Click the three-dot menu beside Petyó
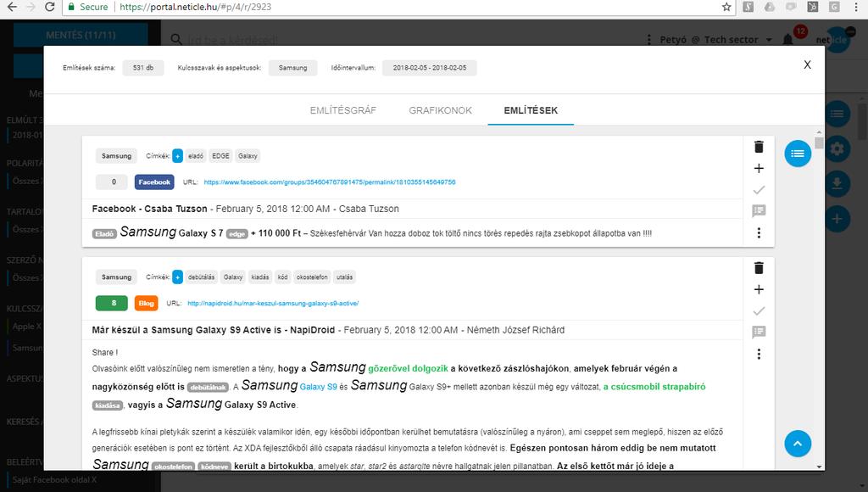The width and height of the screenshot is (868, 492). tap(648, 40)
